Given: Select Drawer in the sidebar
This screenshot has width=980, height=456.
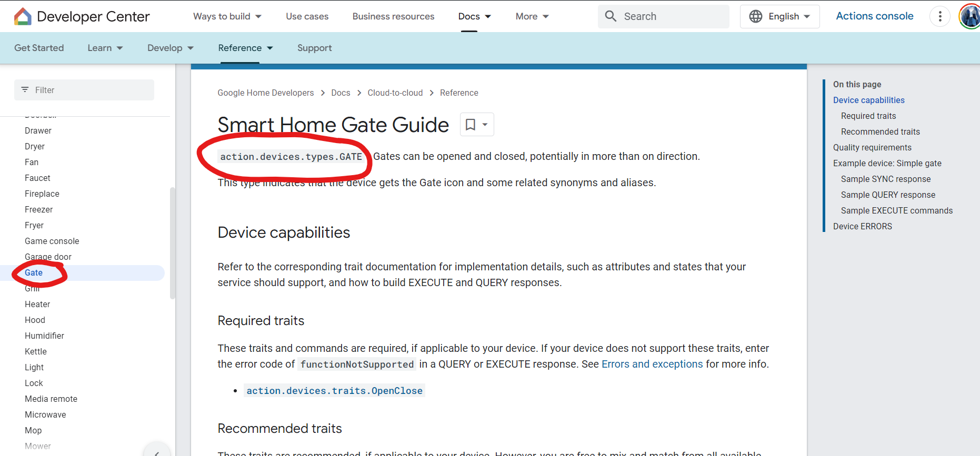Looking at the screenshot, I should pos(38,130).
